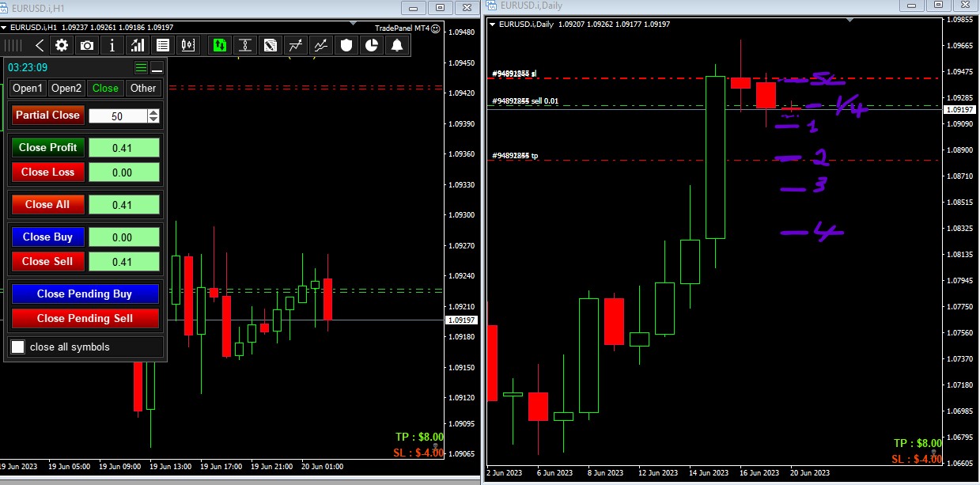This screenshot has height=485, width=980.
Task: Click the Close Sell value 0.41
Action: pos(124,261)
